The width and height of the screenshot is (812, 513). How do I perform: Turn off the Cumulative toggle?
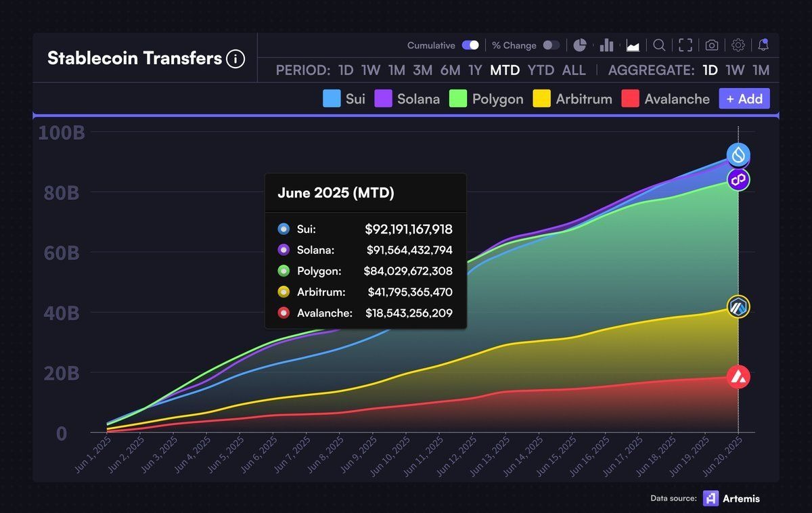pyautogui.click(x=470, y=45)
